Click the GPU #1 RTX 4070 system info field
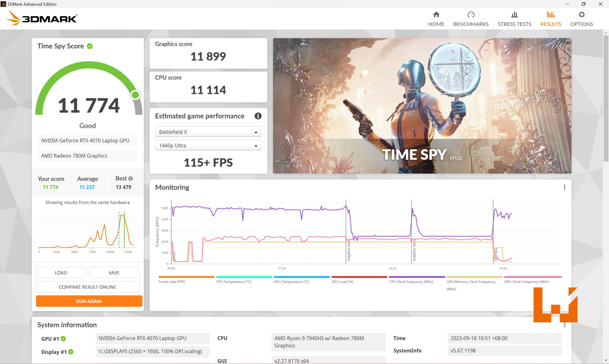 (x=152, y=338)
